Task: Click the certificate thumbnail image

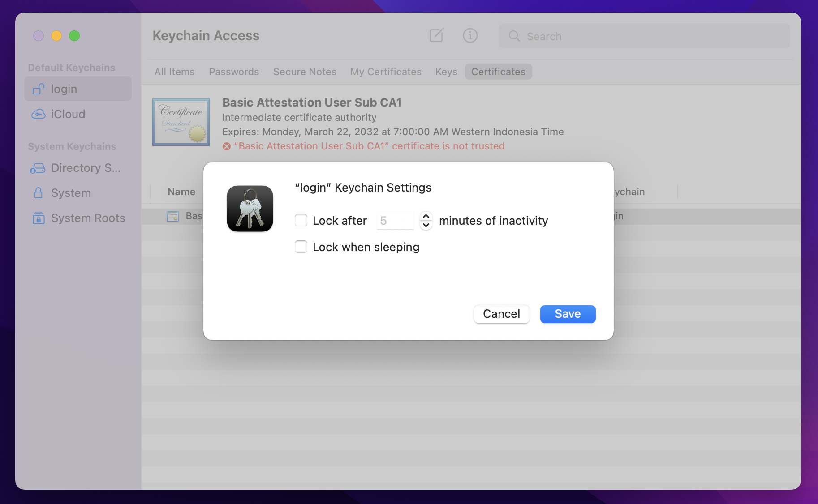Action: pyautogui.click(x=181, y=122)
